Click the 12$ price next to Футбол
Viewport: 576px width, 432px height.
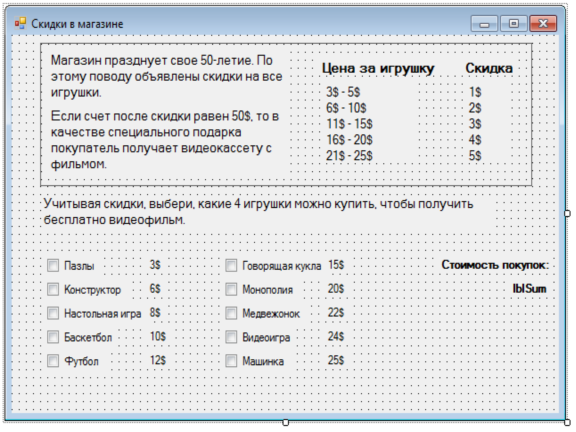click(158, 360)
